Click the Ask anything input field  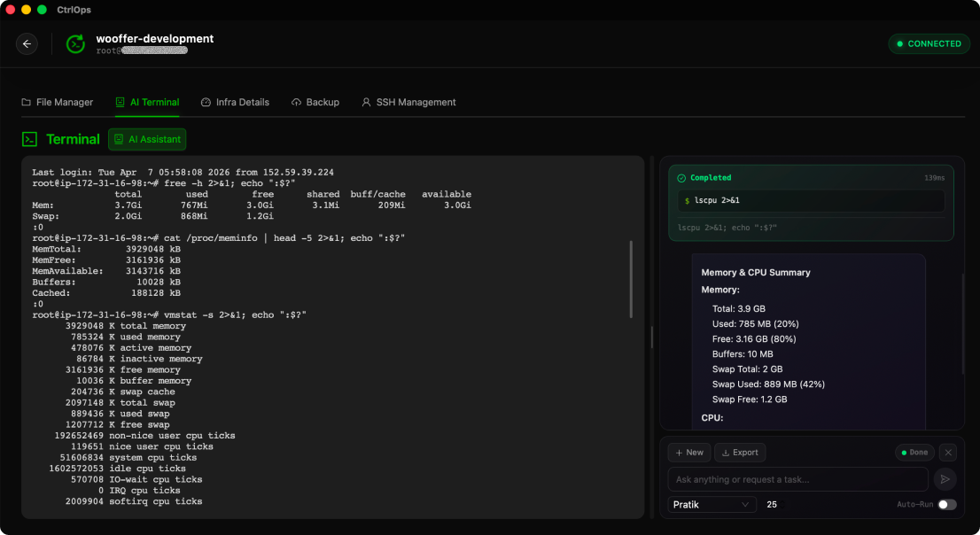(797, 478)
